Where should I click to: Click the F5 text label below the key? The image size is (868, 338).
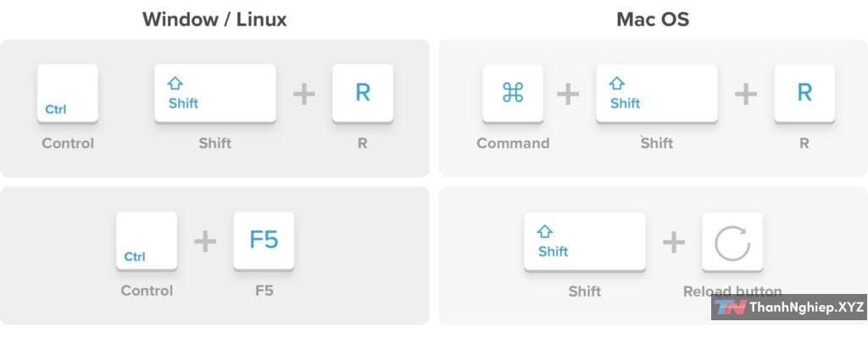(x=264, y=291)
